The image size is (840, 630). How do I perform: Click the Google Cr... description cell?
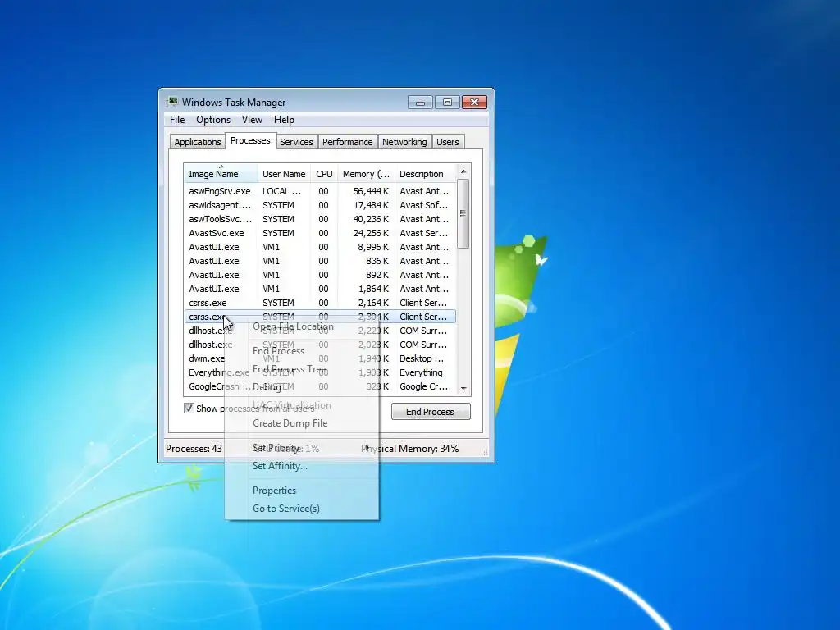423,386
